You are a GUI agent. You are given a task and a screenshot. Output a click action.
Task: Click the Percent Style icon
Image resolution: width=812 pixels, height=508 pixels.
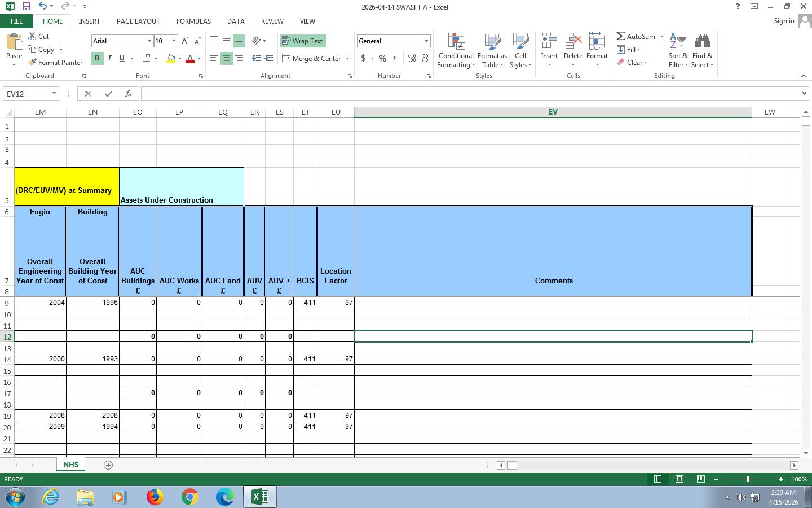click(x=382, y=58)
